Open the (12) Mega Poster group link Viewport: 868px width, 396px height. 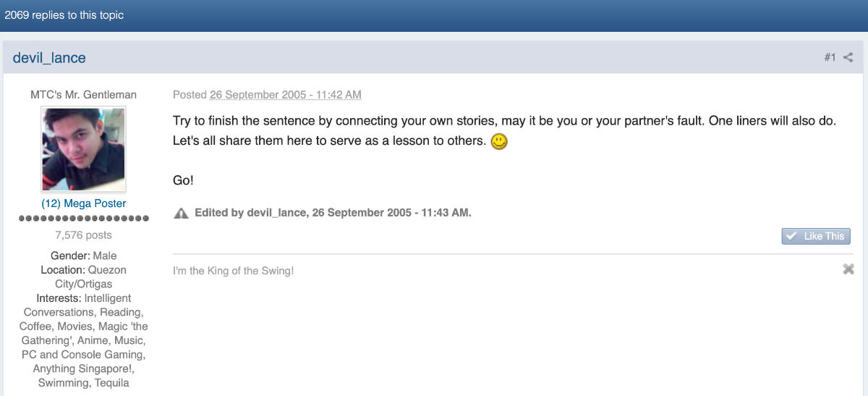pos(84,203)
